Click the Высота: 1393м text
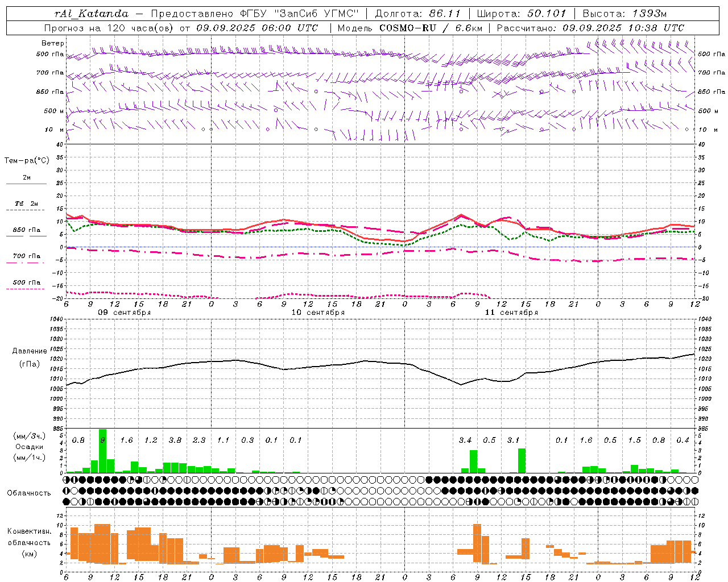728x582 pixels. click(x=624, y=14)
